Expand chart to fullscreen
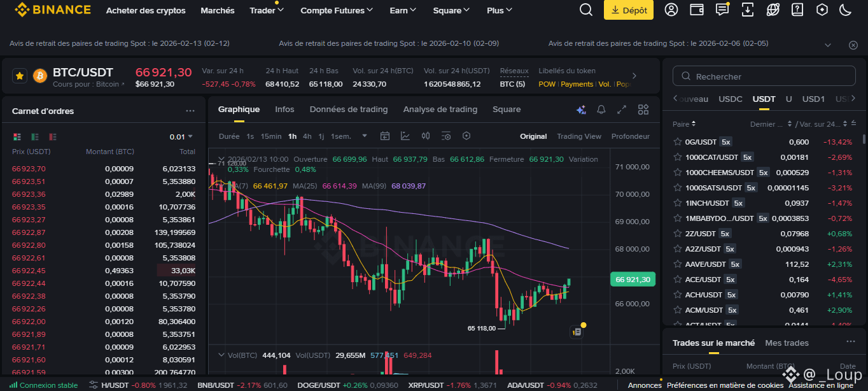 [x=622, y=110]
